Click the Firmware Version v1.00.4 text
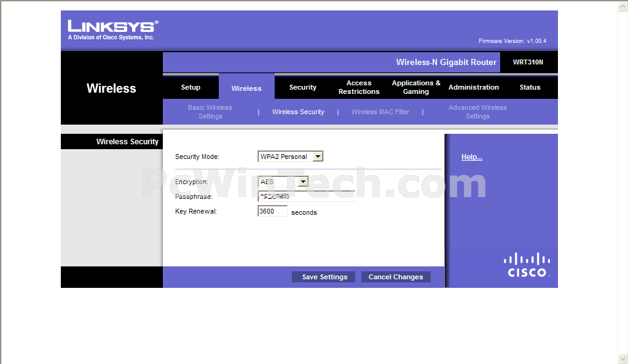This screenshot has height=364, width=628. click(x=512, y=41)
